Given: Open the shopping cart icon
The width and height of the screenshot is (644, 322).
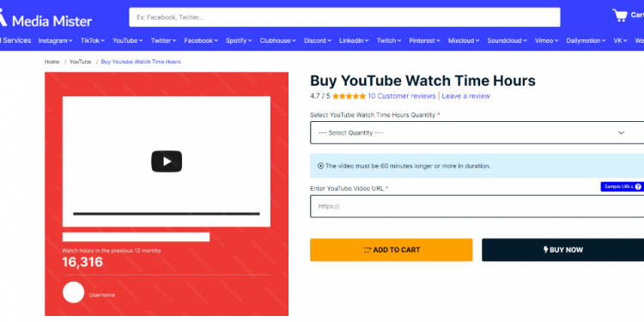Looking at the screenshot, I should pos(620,15).
